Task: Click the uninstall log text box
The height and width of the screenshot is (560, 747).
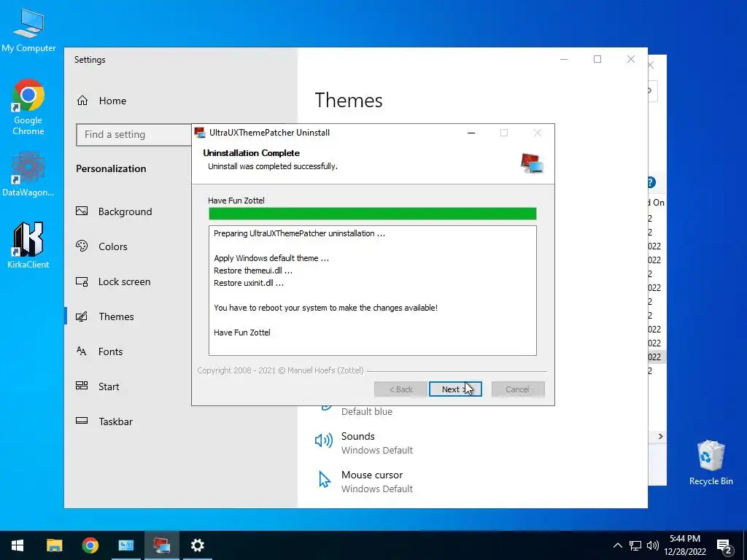Action: coord(373,290)
